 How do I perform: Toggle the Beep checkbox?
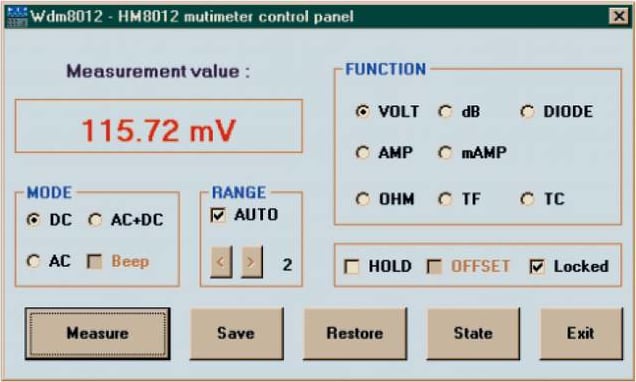pyautogui.click(x=95, y=261)
